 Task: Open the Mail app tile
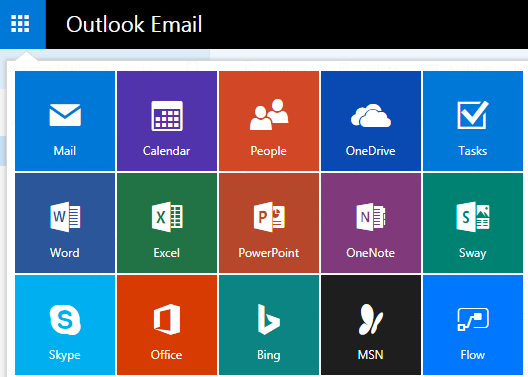(65, 121)
